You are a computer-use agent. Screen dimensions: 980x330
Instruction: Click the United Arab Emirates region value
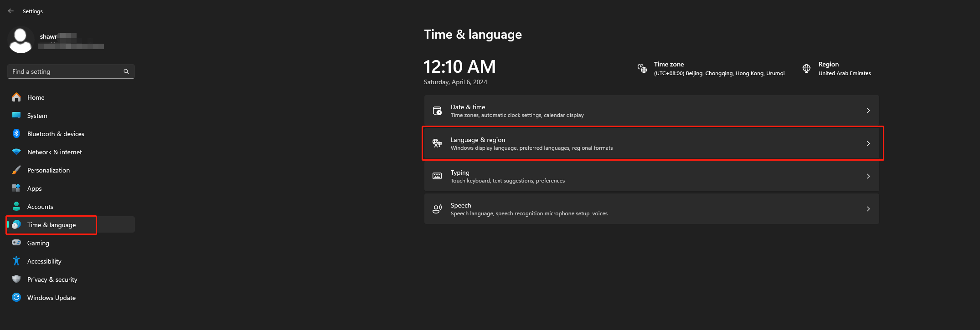pyautogui.click(x=845, y=73)
